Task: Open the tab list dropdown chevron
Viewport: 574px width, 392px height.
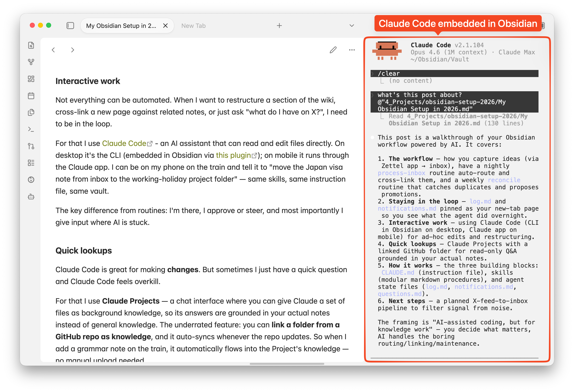Action: (x=352, y=25)
